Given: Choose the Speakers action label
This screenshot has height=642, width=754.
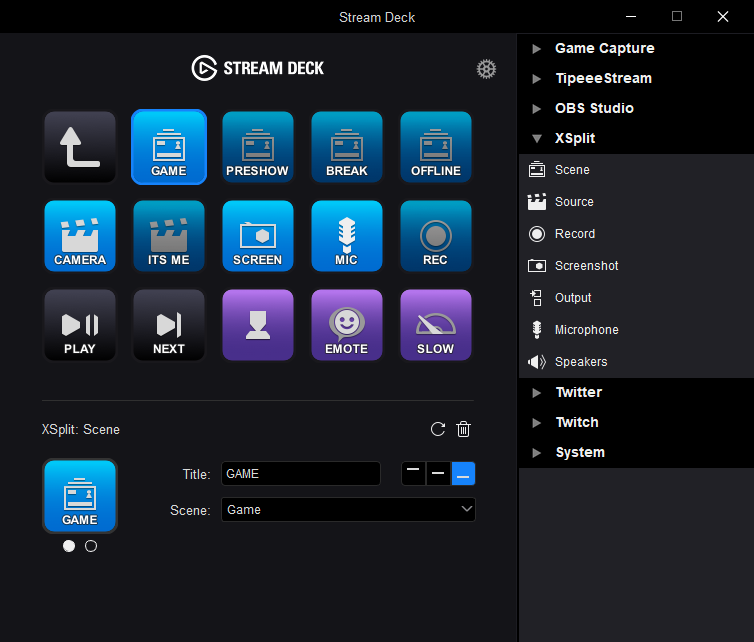Looking at the screenshot, I should pyautogui.click(x=581, y=362).
